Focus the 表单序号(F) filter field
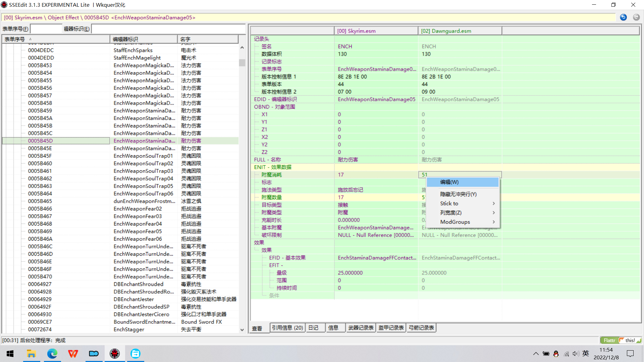644x362 pixels. [46, 29]
